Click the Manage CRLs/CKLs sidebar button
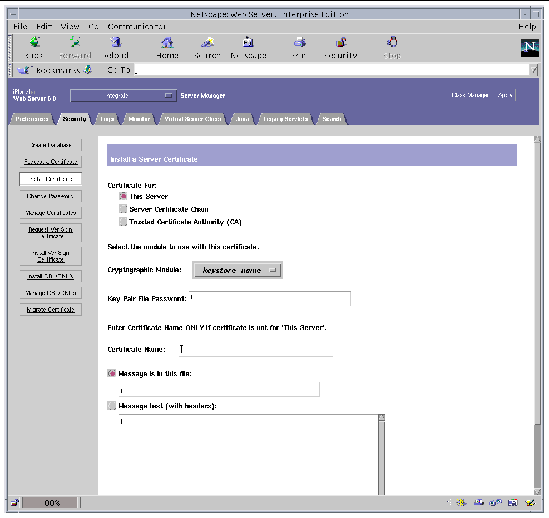The image size is (549, 518). 51,293
